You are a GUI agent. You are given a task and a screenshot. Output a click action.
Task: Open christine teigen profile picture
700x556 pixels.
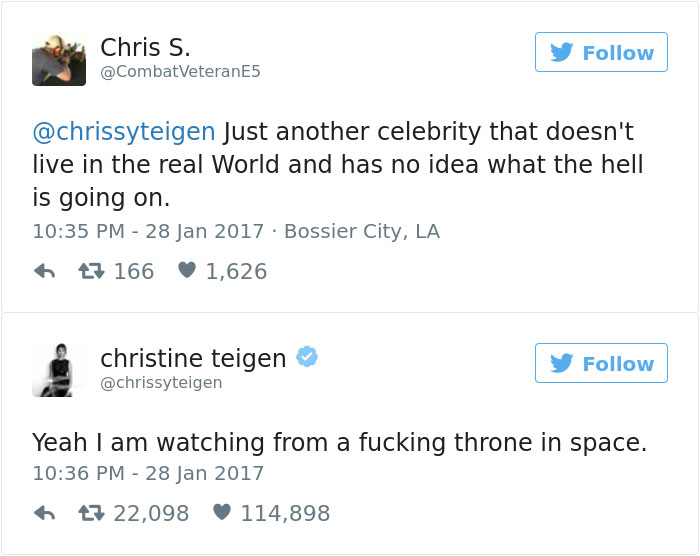coord(59,370)
